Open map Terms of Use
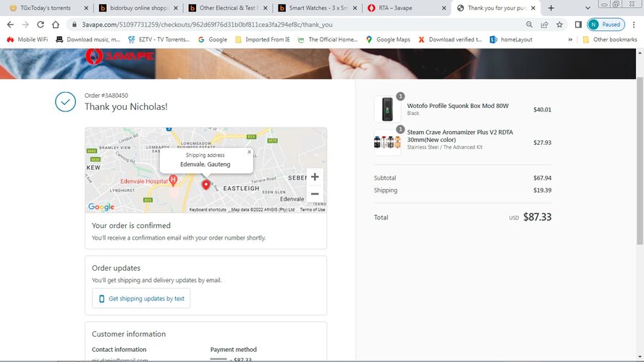Image resolution: width=644 pixels, height=362 pixels. click(312, 209)
